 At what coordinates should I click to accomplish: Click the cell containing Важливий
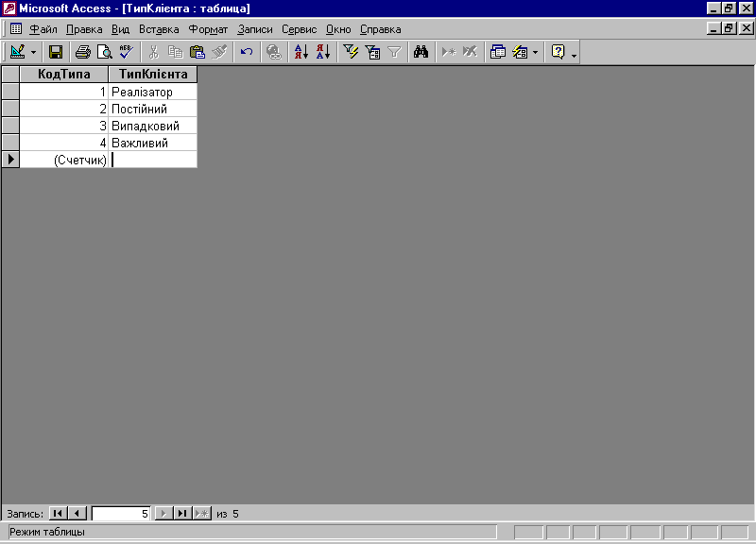click(x=153, y=143)
